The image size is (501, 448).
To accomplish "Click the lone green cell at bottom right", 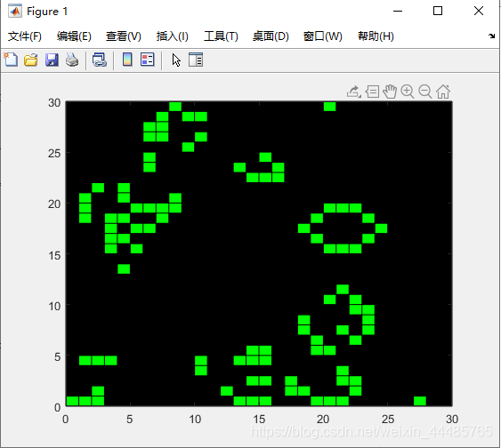I will point(420,401).
